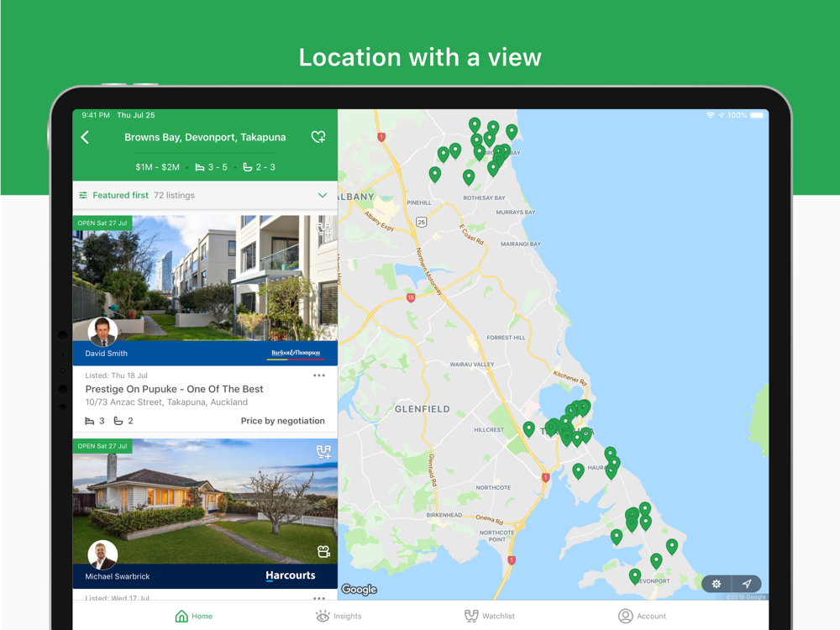This screenshot has height=630, width=840.
Task: Open Barfoot & Thompson agency logo
Action: click(296, 354)
